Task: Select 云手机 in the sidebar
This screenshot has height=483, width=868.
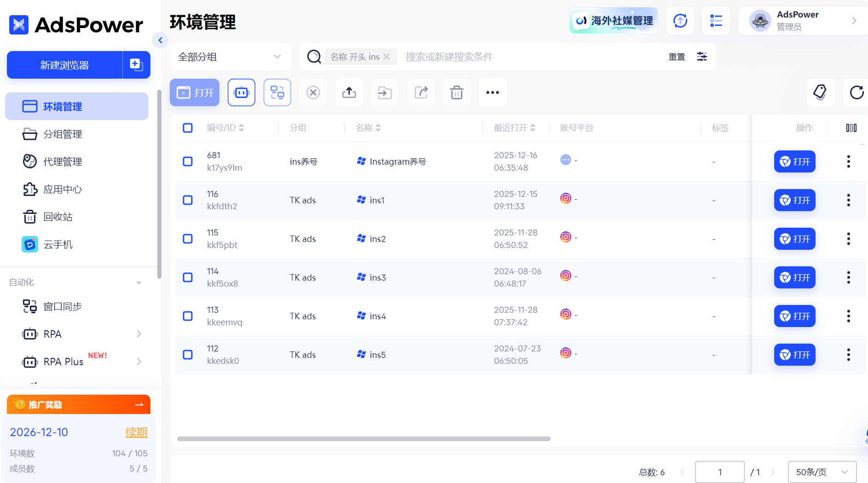Action: click(x=58, y=244)
